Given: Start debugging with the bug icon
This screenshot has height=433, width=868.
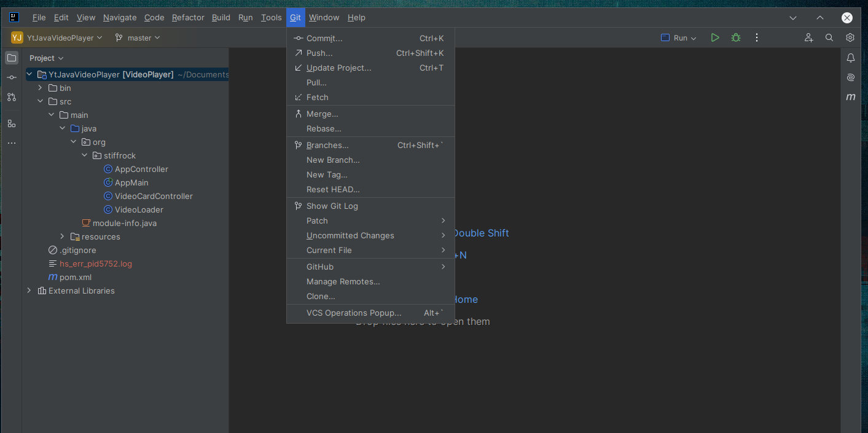Looking at the screenshot, I should coord(736,37).
